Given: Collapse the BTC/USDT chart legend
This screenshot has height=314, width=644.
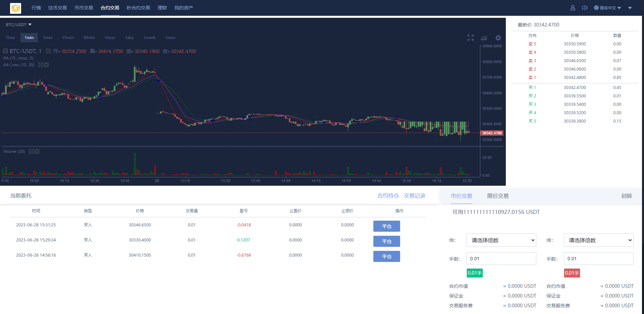Looking at the screenshot, I should tap(5, 51).
